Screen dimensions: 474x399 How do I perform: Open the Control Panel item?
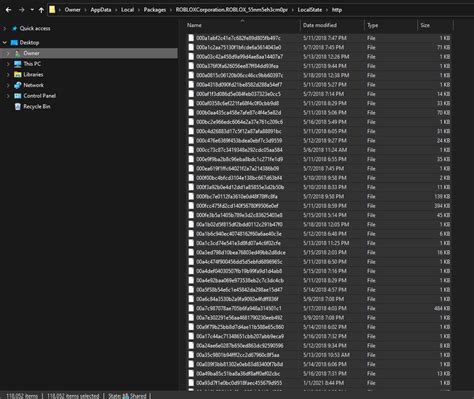pos(40,96)
